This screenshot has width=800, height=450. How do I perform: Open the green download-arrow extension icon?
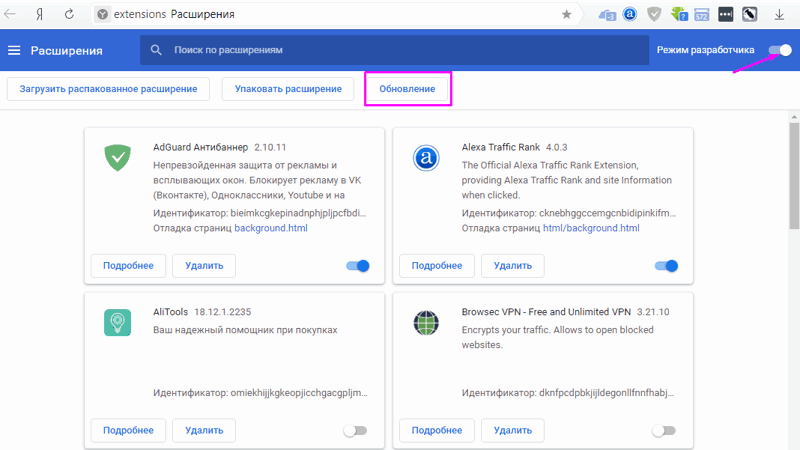click(679, 14)
